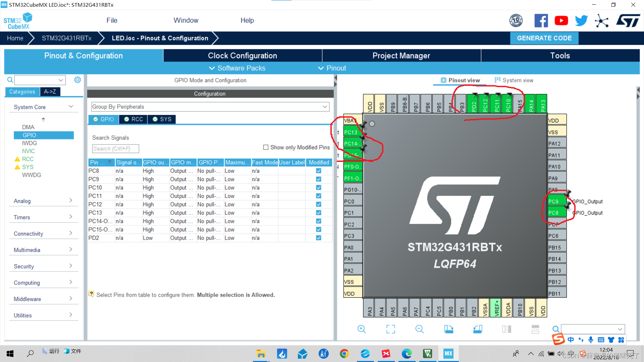
Task: Switch to Clock Configuration tab
Action: (x=242, y=56)
